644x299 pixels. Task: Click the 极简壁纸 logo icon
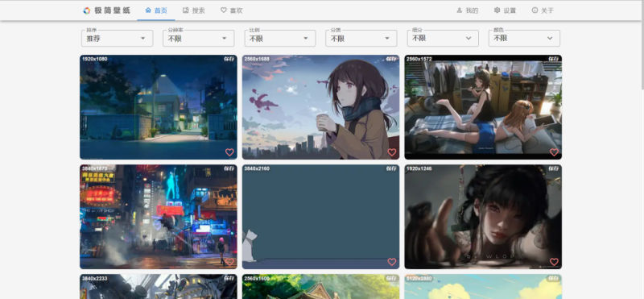(86, 10)
